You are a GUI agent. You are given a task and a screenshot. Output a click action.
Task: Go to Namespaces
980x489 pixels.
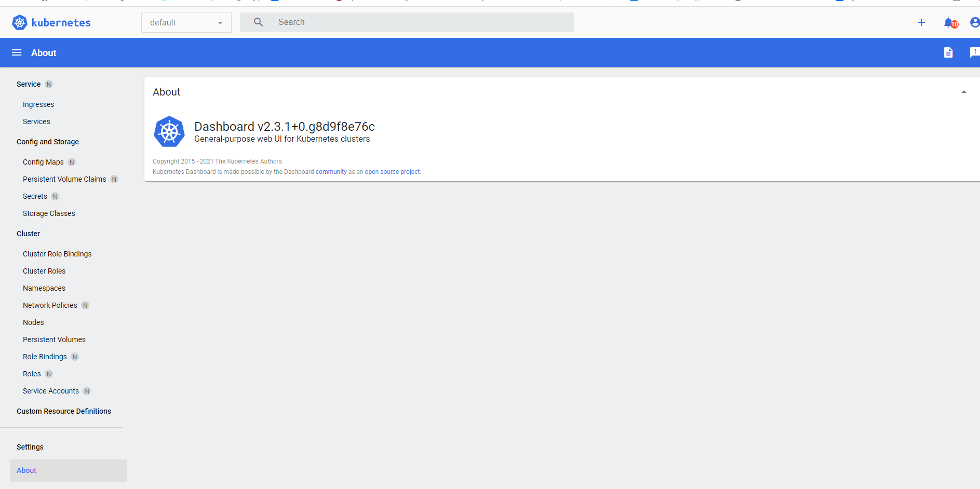44,288
